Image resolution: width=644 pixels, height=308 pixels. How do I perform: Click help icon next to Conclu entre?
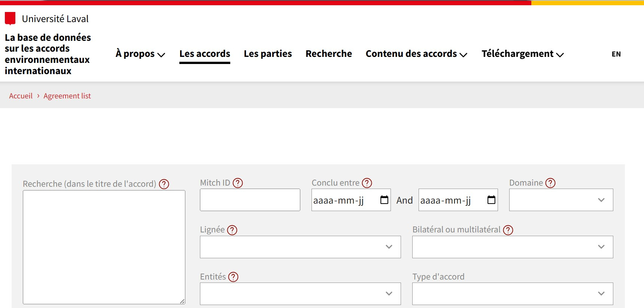coord(367,183)
